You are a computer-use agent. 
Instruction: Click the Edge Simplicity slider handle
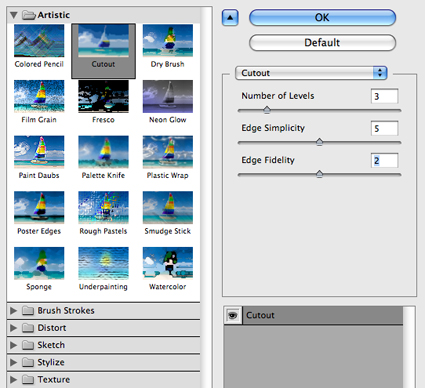pos(319,142)
